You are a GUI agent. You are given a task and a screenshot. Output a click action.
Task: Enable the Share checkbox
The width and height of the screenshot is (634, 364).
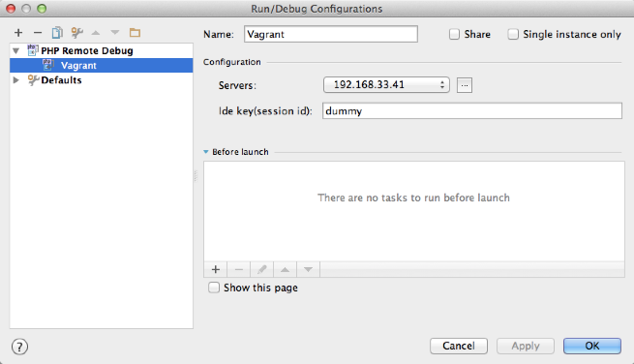click(x=455, y=35)
